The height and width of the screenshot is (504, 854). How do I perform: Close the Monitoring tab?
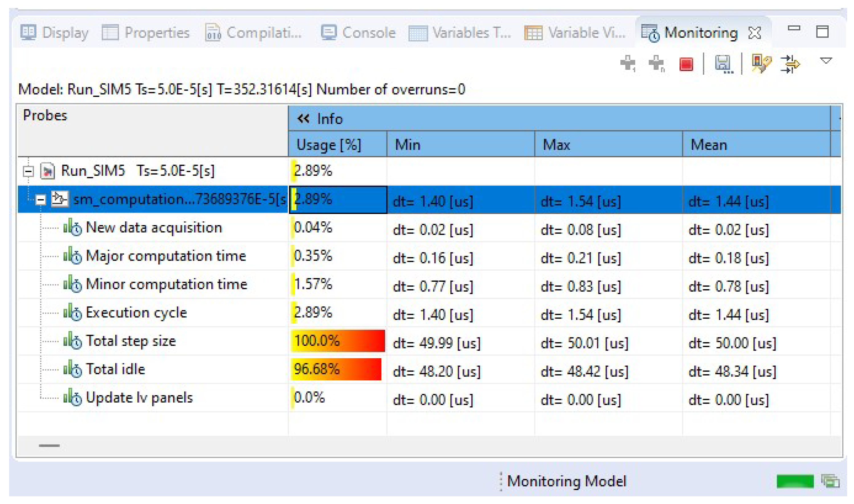755,33
